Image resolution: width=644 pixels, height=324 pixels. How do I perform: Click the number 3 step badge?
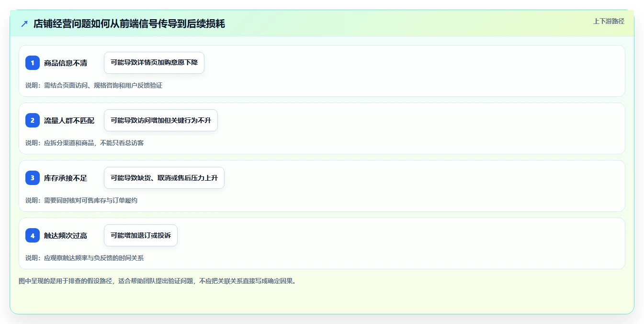(33, 178)
